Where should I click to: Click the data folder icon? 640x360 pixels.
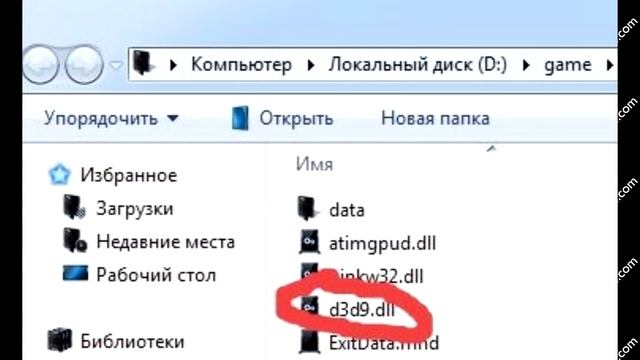pos(308,208)
